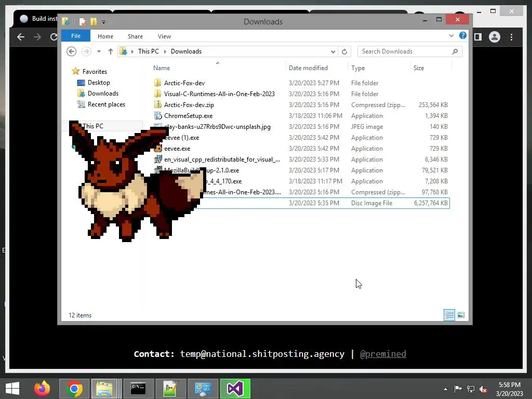This screenshot has height=399, width=532.
Task: Click the Search Downloads field
Action: pyautogui.click(x=409, y=51)
